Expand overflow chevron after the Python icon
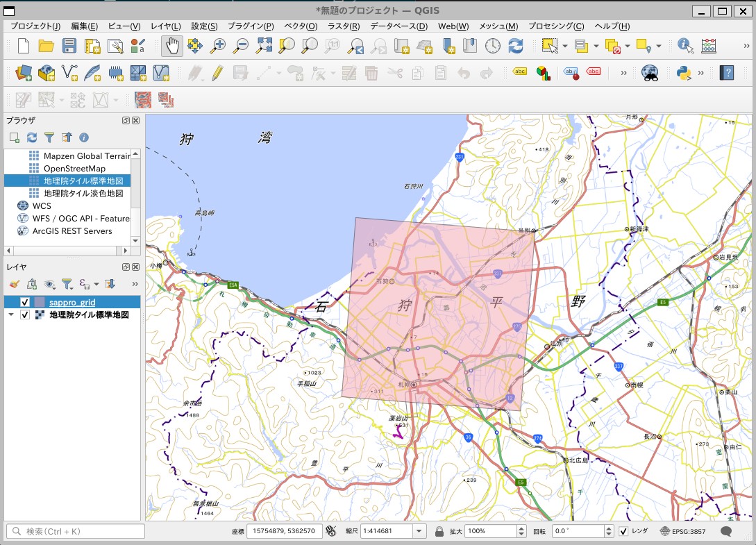Viewport: 756px width, 545px height. pyautogui.click(x=700, y=74)
